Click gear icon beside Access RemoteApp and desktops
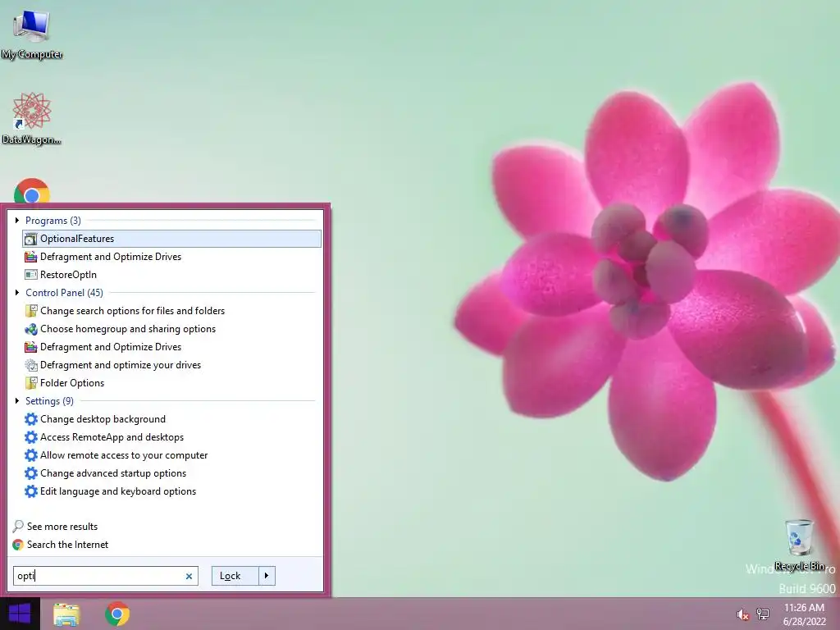Image resolution: width=840 pixels, height=630 pixels. (x=31, y=437)
